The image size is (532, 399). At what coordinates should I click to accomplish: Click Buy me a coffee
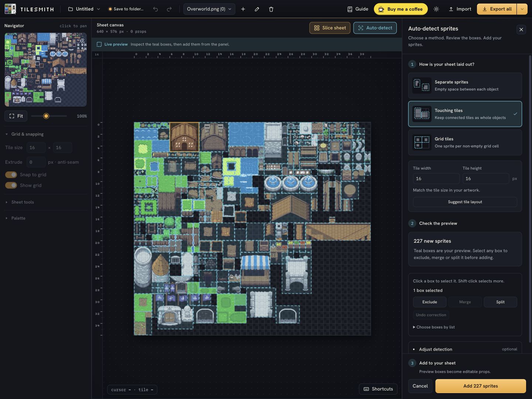[x=401, y=9]
